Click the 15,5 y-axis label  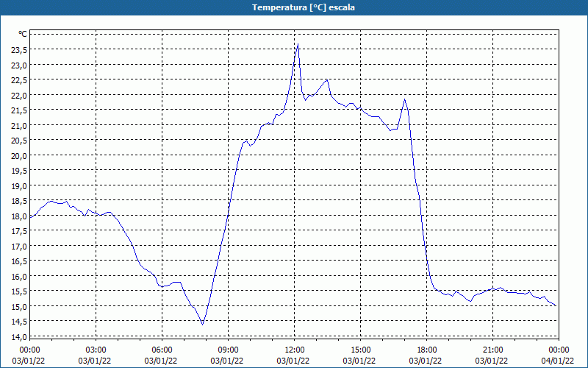(x=20, y=291)
